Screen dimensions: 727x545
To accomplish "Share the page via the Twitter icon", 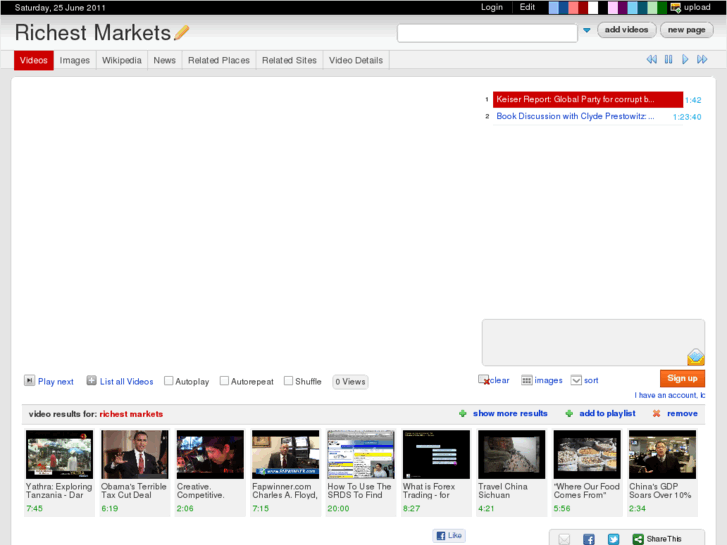I will coord(613,539).
